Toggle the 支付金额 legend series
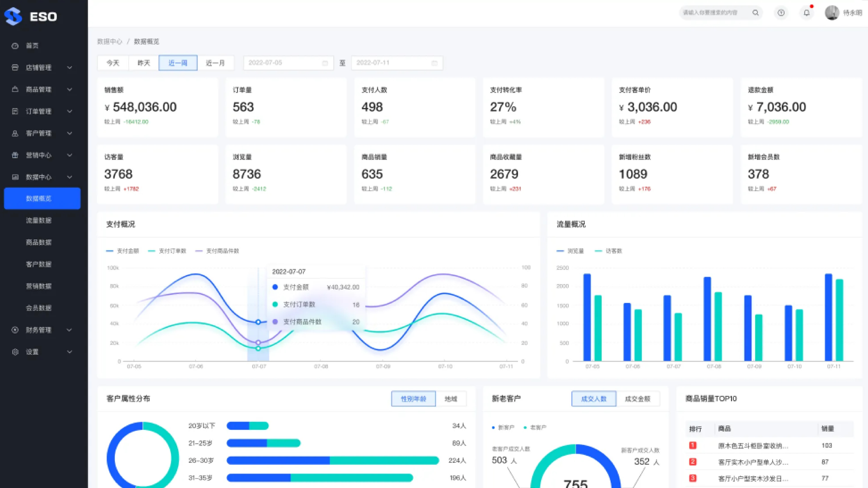 point(122,251)
